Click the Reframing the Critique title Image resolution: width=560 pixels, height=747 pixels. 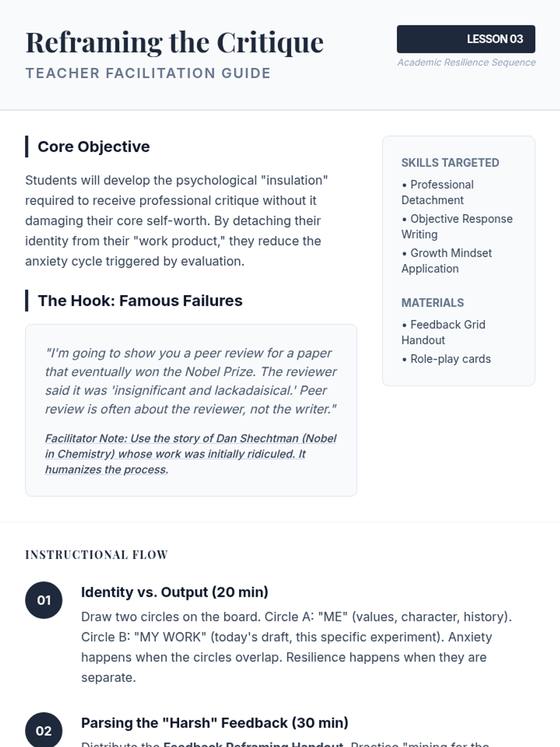click(174, 42)
